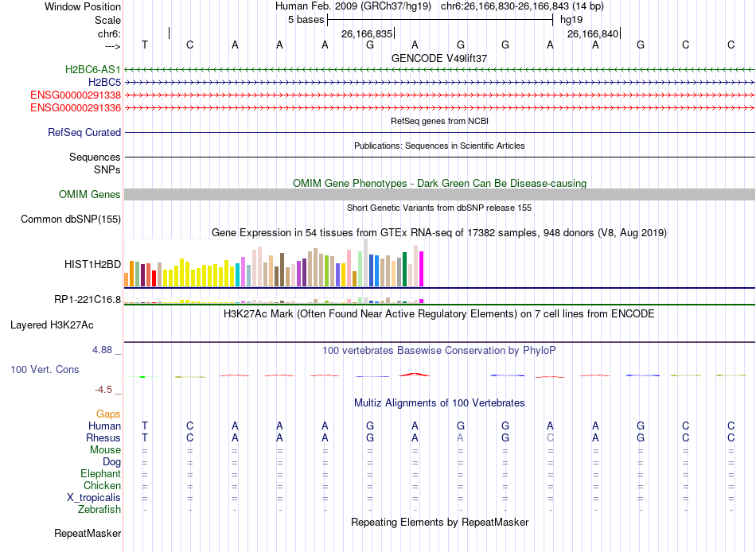Click the Sequences track label
Image resolution: width=756 pixels, height=552 pixels.
95,157
